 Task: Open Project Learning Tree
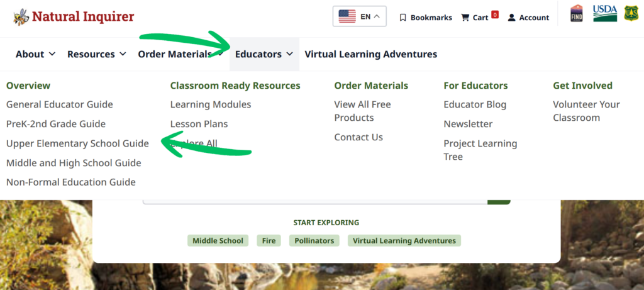(480, 150)
